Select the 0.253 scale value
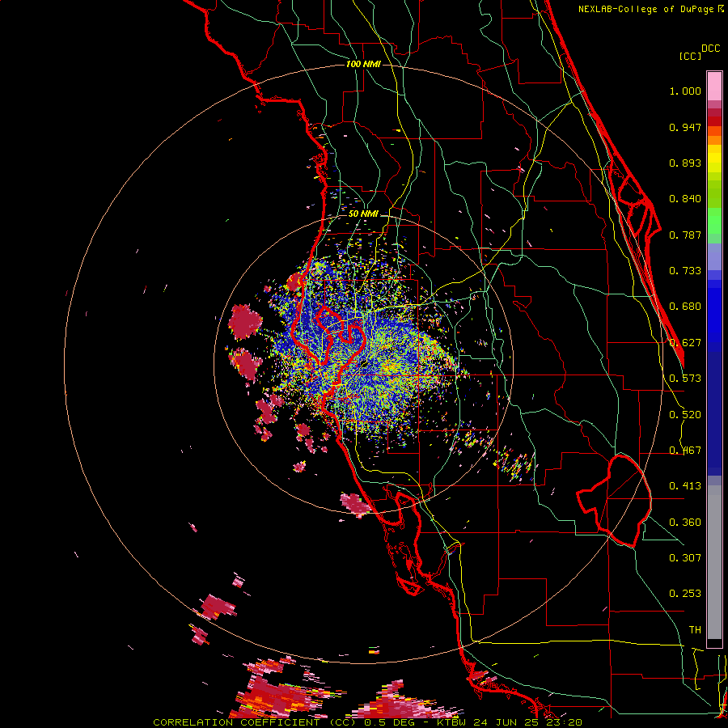This screenshot has height=728, width=728. (x=685, y=594)
